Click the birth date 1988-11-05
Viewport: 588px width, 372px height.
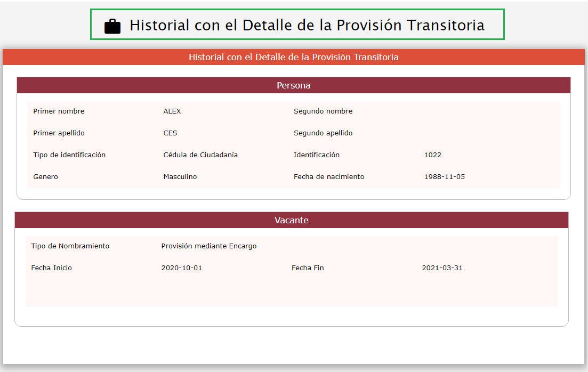point(444,177)
